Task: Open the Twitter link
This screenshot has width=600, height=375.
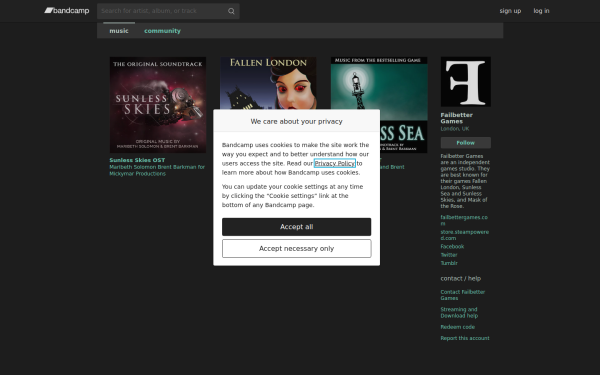Action: coord(448,255)
